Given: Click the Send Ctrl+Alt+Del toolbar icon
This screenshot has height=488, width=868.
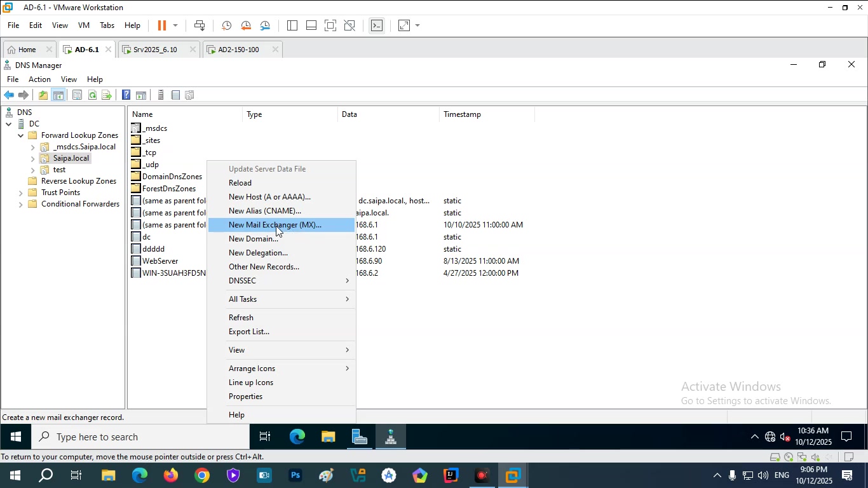Looking at the screenshot, I should point(200,25).
